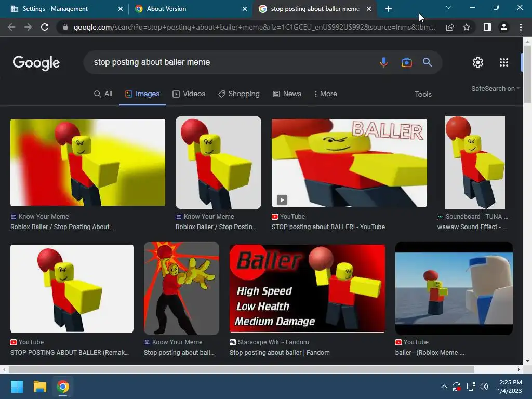Viewport: 532px width, 399px height.
Task: Select the Images tab
Action: pyautogui.click(x=142, y=94)
